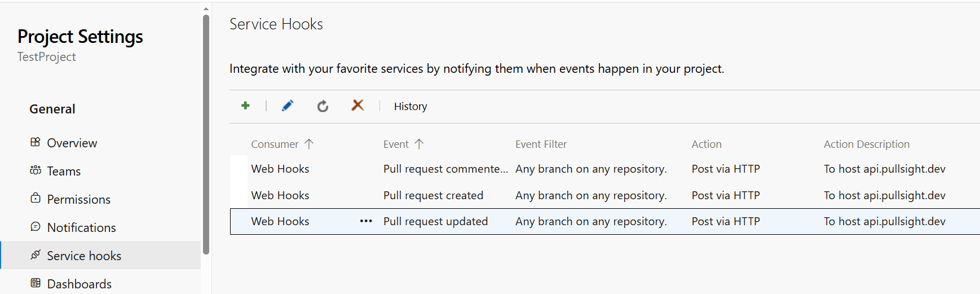Image resolution: width=980 pixels, height=294 pixels.
Task: Open the ellipsis menu on Pull request updated row
Action: pyautogui.click(x=366, y=221)
